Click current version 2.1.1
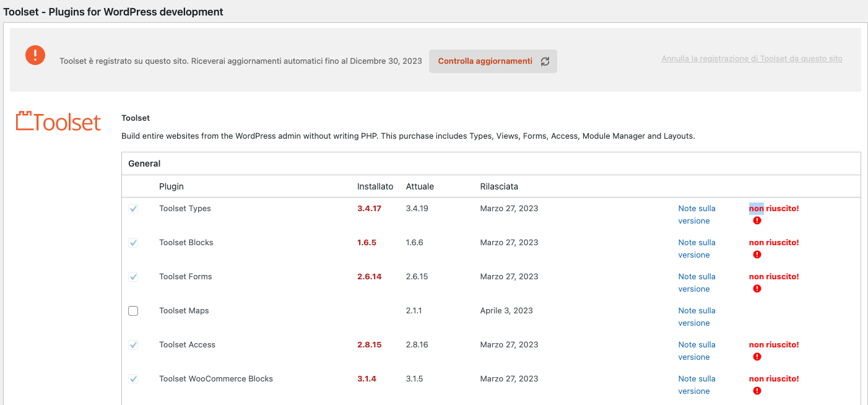 pyautogui.click(x=414, y=311)
